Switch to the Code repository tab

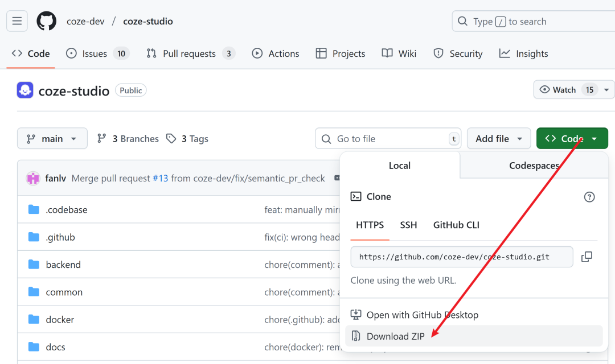coord(31,53)
